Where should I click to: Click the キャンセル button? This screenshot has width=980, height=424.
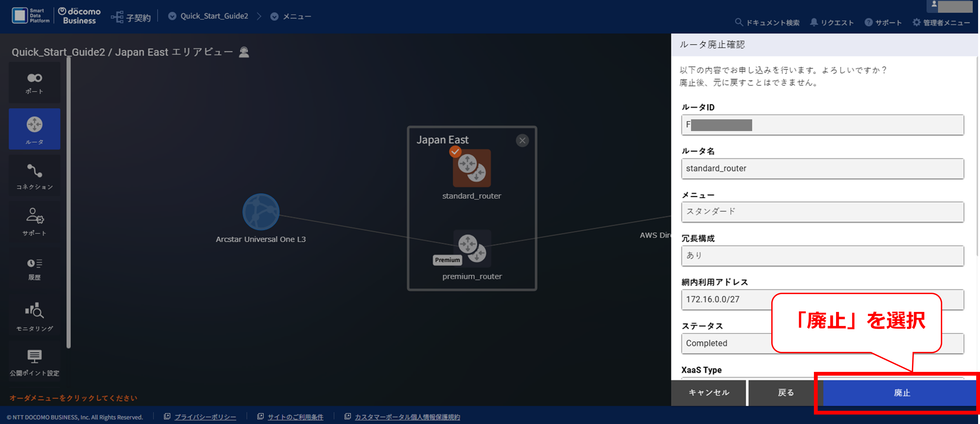click(709, 392)
